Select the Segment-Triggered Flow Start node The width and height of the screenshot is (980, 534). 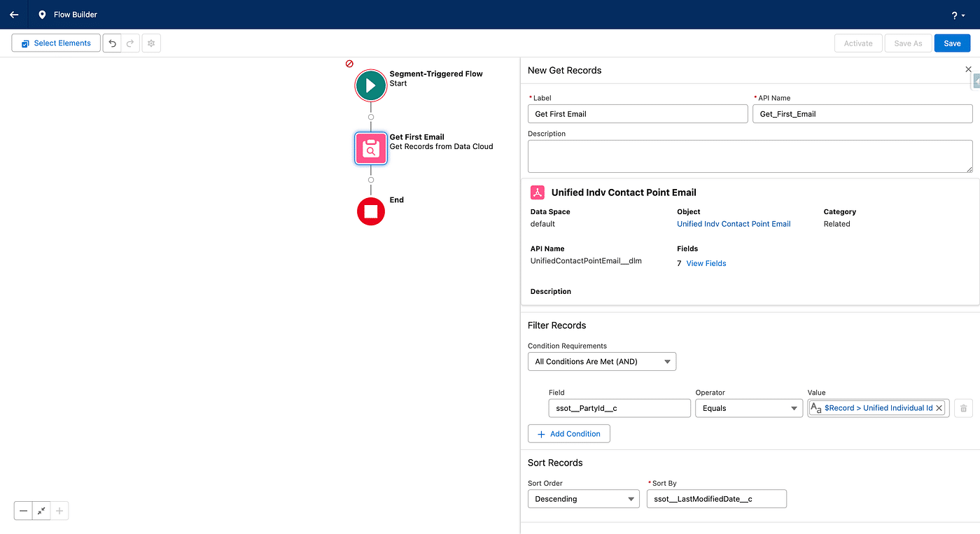pyautogui.click(x=370, y=86)
